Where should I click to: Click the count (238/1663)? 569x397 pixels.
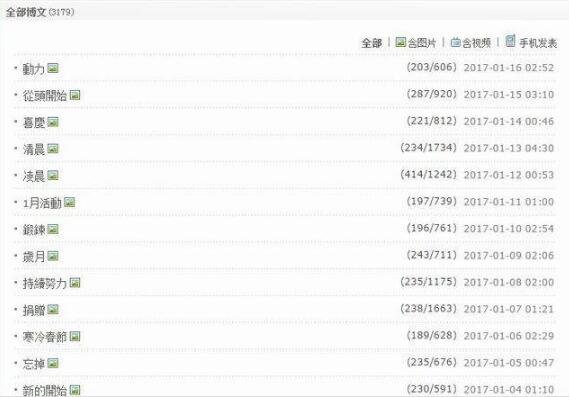pos(428,309)
